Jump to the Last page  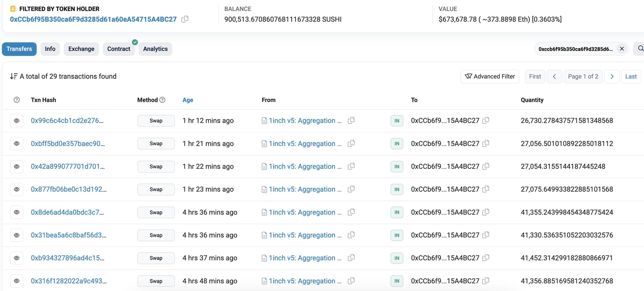(x=631, y=77)
